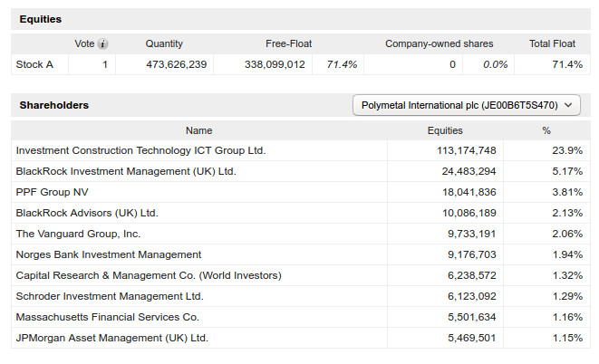Click free-float value 338,099,012
599x364 pixels.
tap(275, 64)
